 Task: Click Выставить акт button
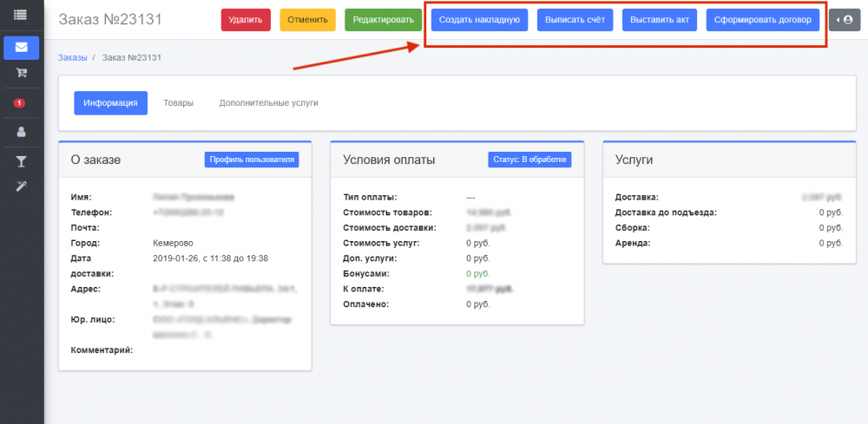tap(660, 20)
